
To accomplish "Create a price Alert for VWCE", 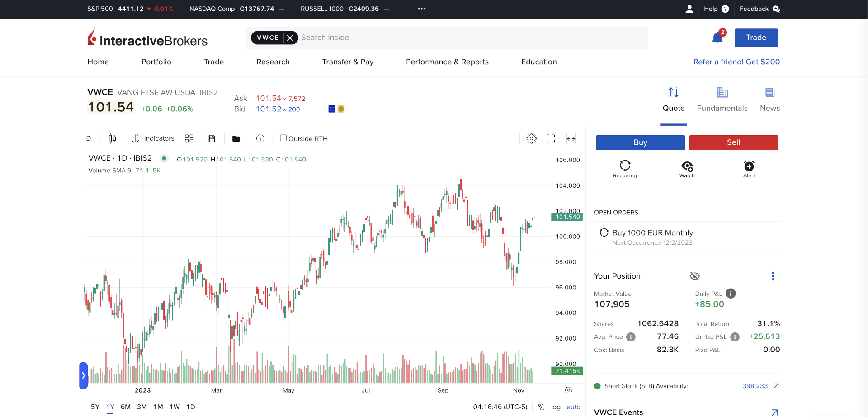I will pyautogui.click(x=749, y=169).
